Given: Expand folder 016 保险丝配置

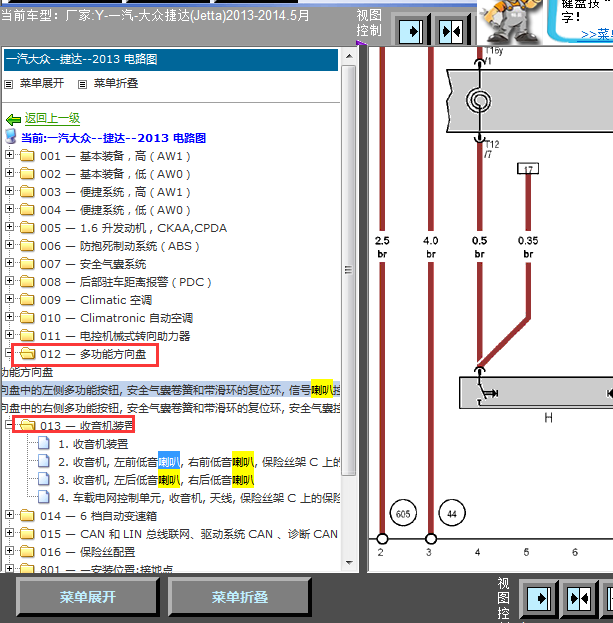Looking at the screenshot, I should point(10,551).
